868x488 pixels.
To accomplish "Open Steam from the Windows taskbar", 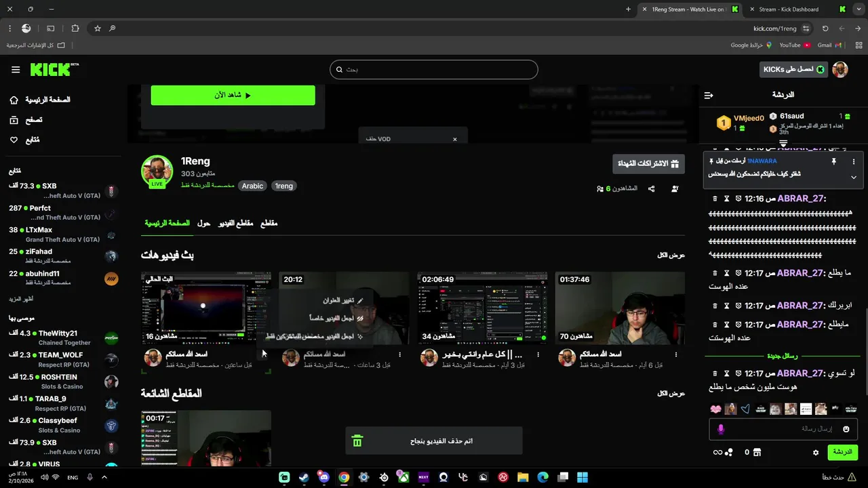I will [x=304, y=477].
